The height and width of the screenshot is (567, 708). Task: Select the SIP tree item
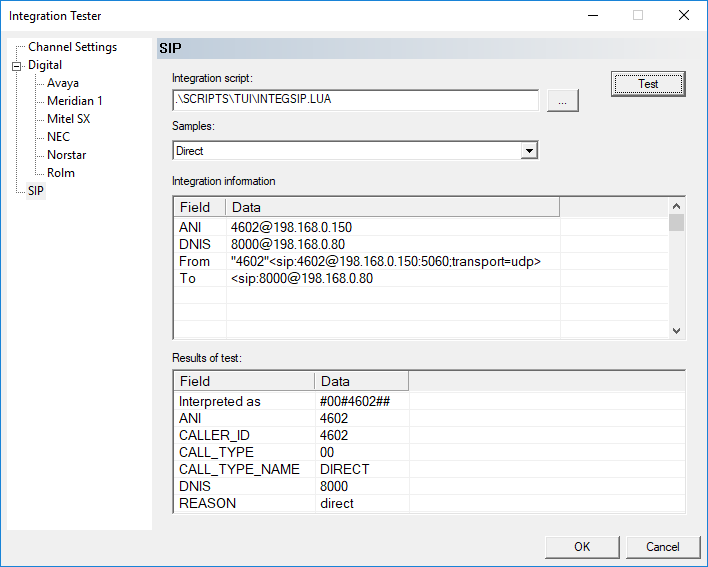36,191
